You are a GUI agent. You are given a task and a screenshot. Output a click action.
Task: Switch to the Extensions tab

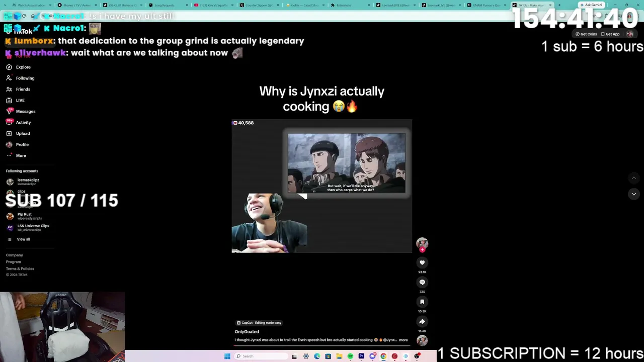point(350,5)
